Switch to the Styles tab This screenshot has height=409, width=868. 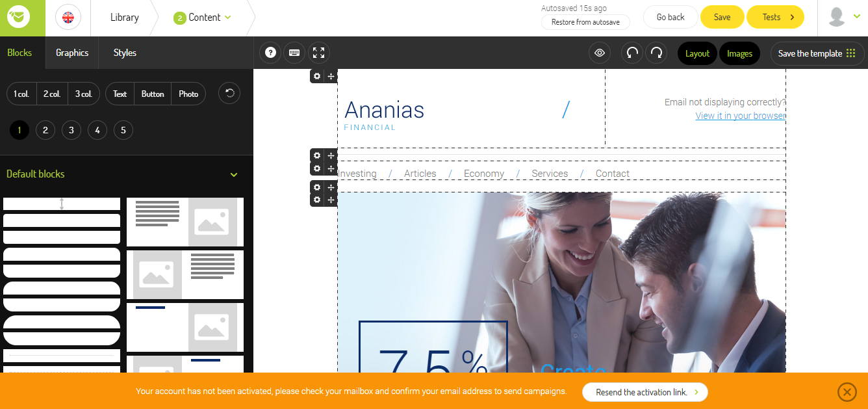(x=125, y=53)
